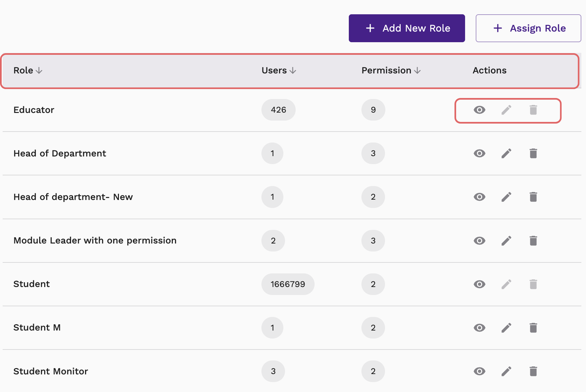
Task: Open the Assign Role dialog
Action: point(528,28)
